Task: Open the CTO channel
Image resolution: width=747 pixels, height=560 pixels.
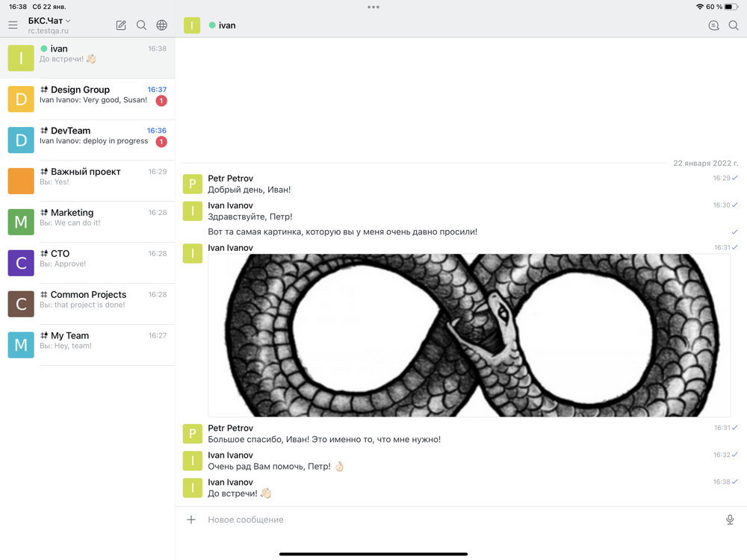Action: (87, 262)
